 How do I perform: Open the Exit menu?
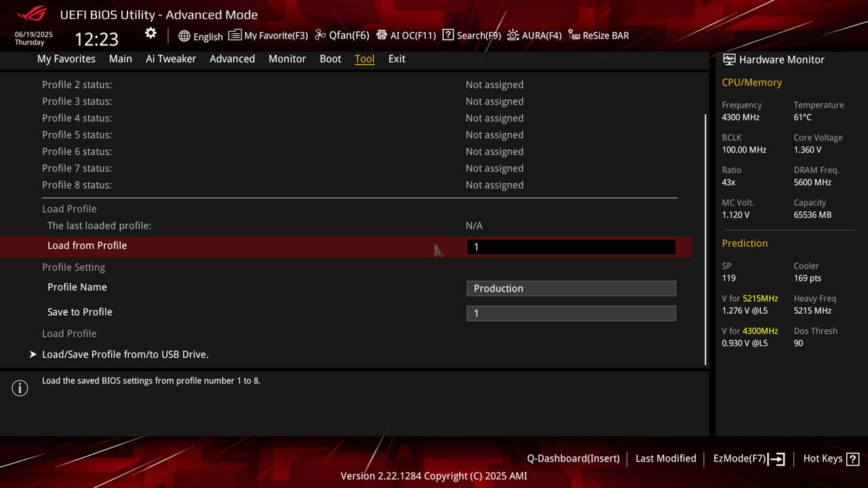[397, 59]
